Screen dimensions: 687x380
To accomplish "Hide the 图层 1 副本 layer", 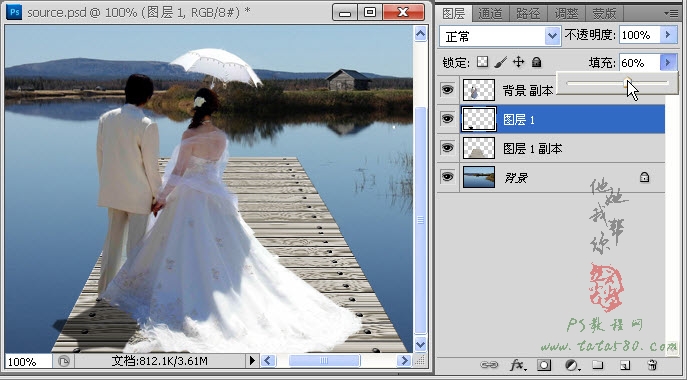I will (x=447, y=148).
